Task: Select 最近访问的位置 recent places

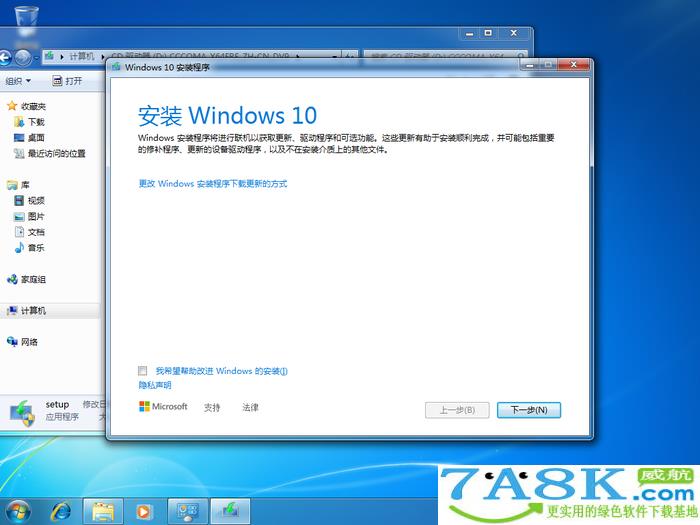Action: point(50,154)
